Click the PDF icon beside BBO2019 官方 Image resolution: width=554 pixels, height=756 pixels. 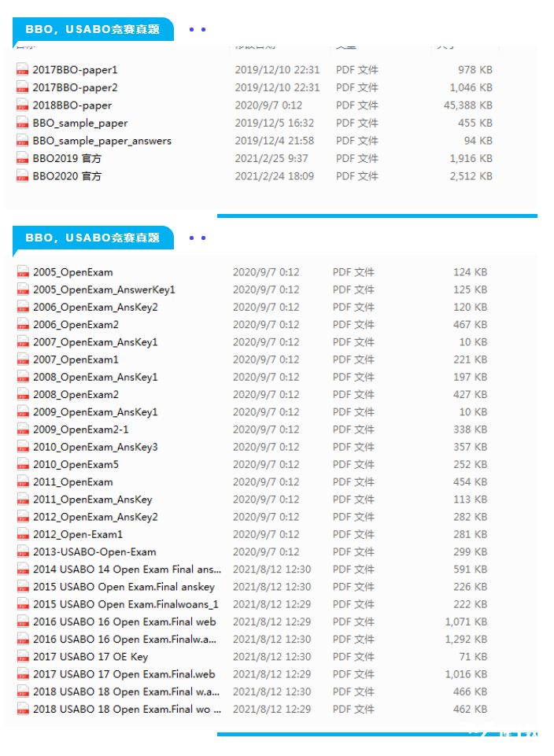point(22,158)
